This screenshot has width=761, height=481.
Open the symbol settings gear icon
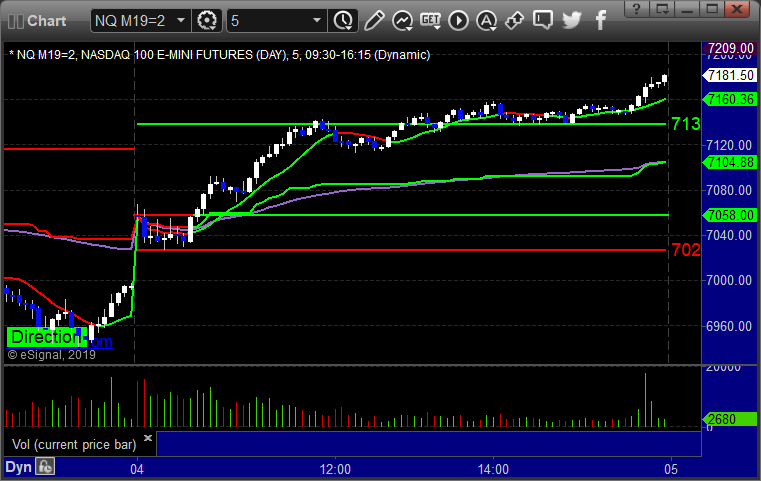[207, 21]
